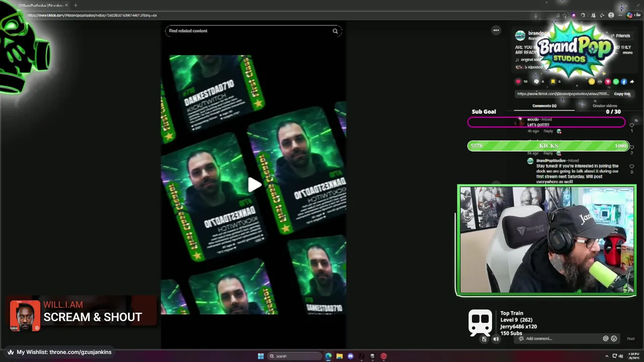Open Discord from the taskbar
Image resolution: width=644 pixels, height=362 pixels.
351,356
